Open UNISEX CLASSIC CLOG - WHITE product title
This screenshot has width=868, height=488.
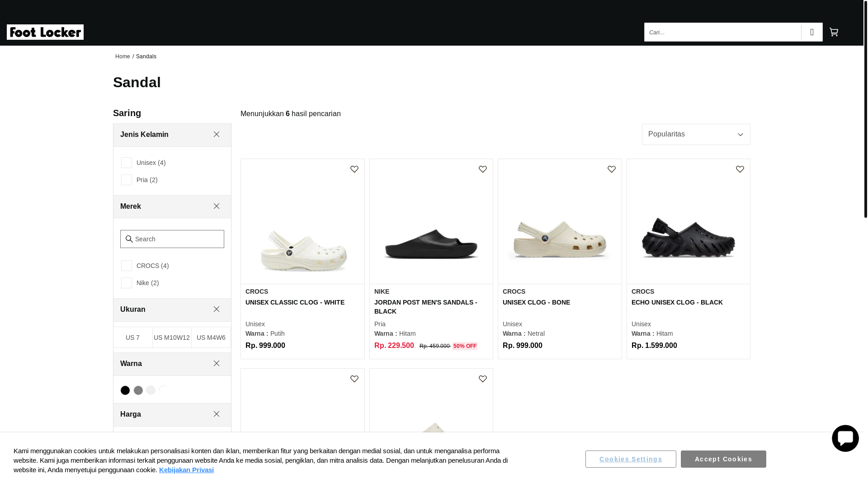pyautogui.click(x=295, y=302)
